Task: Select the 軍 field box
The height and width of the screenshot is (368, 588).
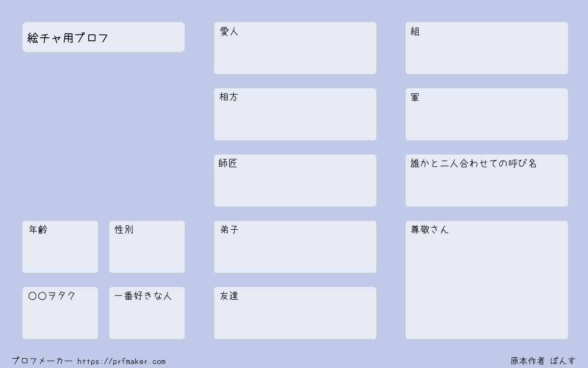Action: coord(487,114)
